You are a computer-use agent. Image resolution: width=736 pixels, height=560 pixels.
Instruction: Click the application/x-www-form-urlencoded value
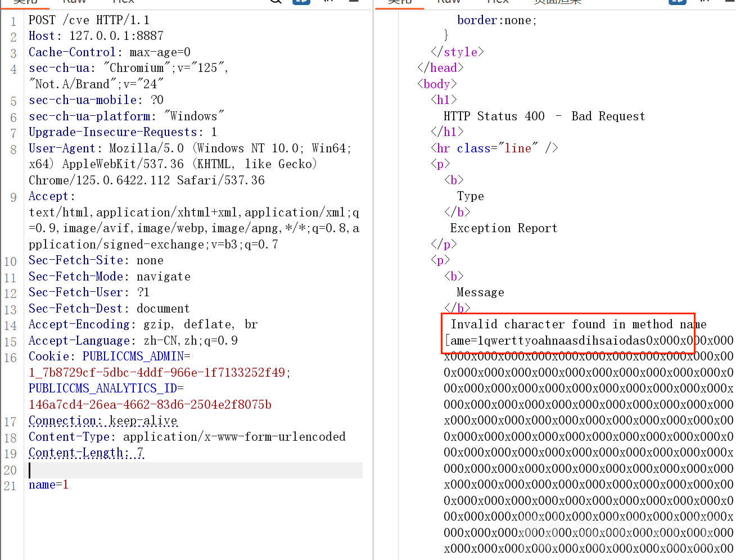(x=234, y=437)
